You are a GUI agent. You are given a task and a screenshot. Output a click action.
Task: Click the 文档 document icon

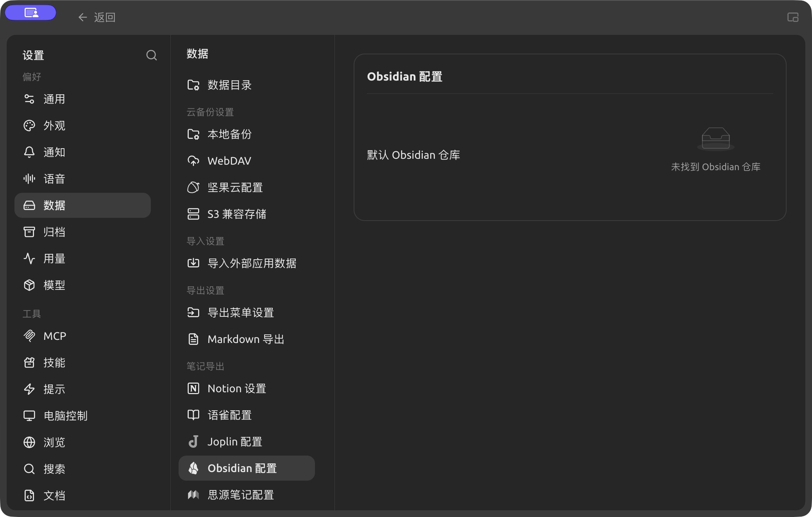[x=29, y=495]
